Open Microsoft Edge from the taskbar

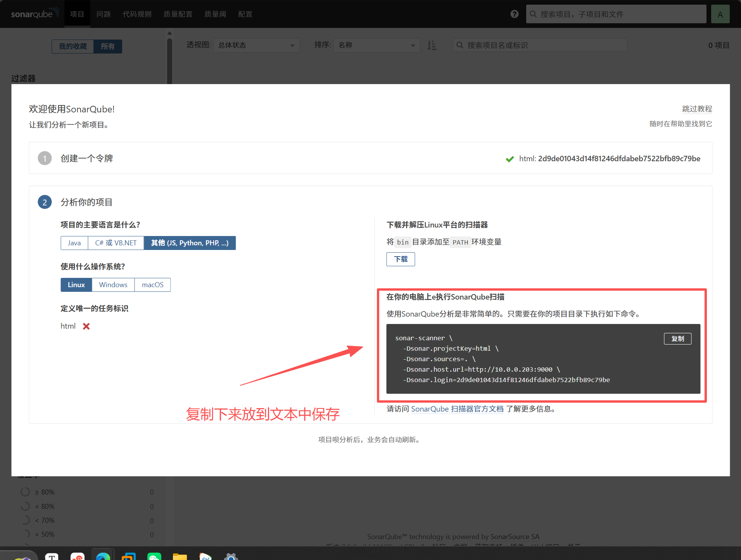click(103, 557)
